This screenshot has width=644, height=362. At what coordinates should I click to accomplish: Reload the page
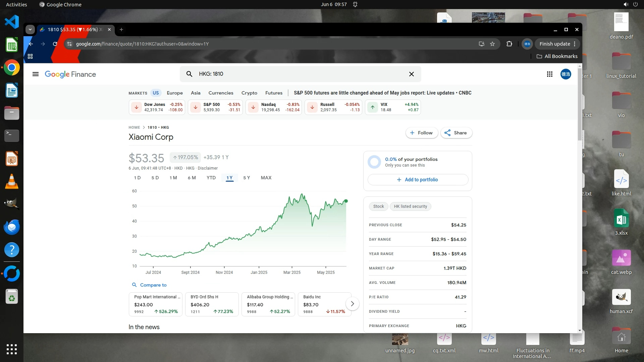[x=55, y=44]
